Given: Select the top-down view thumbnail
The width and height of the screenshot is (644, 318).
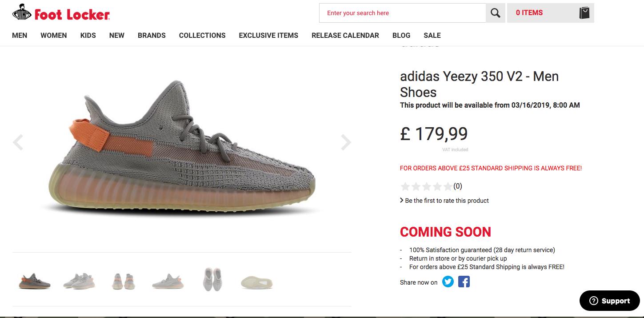Looking at the screenshot, I should pos(212,279).
